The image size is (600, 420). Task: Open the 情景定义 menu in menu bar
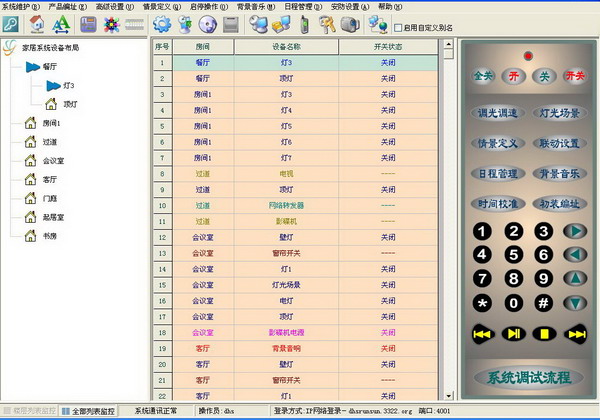[x=162, y=7]
